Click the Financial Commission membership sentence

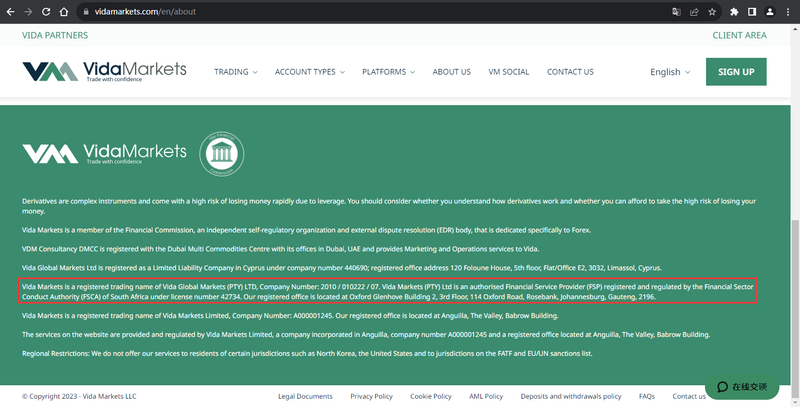tap(306, 230)
